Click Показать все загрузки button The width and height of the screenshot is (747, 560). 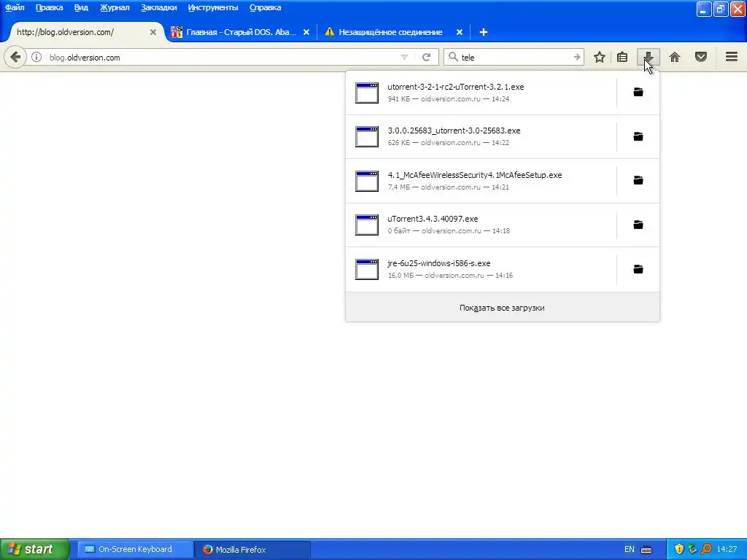pos(502,308)
